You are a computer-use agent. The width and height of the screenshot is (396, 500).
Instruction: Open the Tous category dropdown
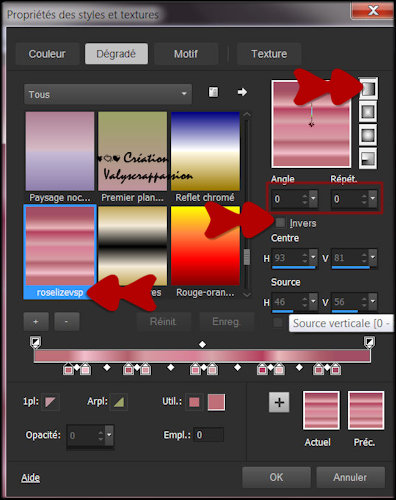pyautogui.click(x=108, y=94)
